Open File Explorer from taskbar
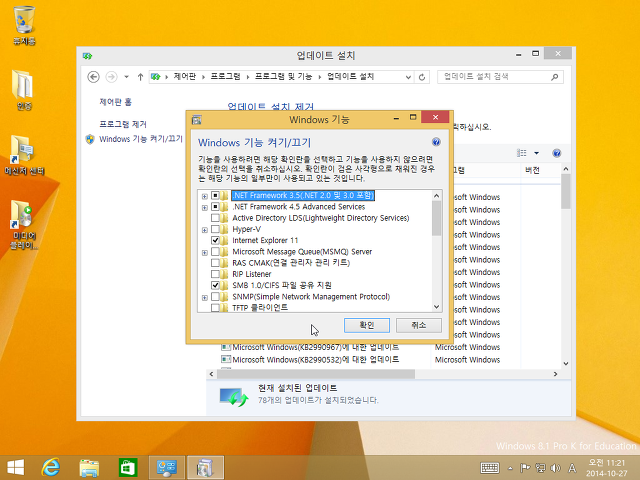 [89, 467]
